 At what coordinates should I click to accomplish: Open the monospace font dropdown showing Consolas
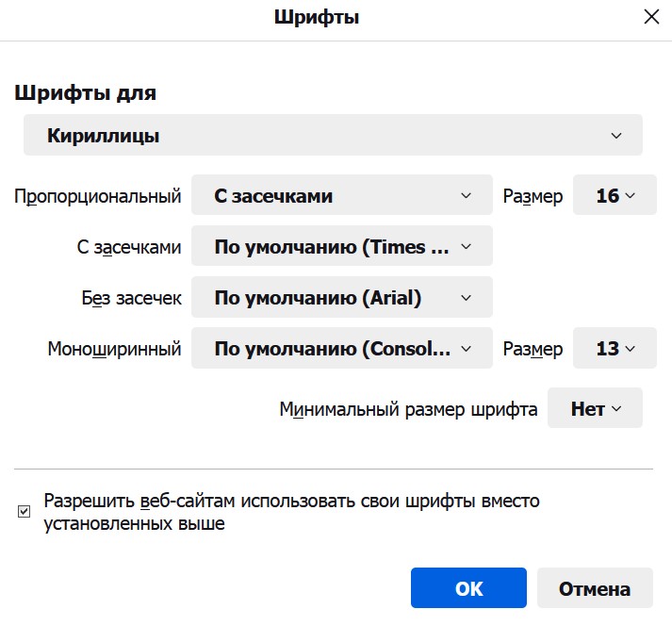point(341,349)
